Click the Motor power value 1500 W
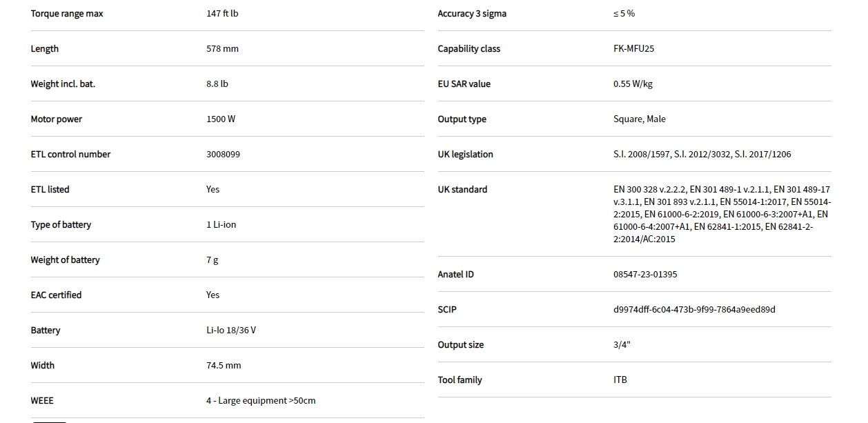Viewport: 868px width, 423px height. pyautogui.click(x=221, y=119)
